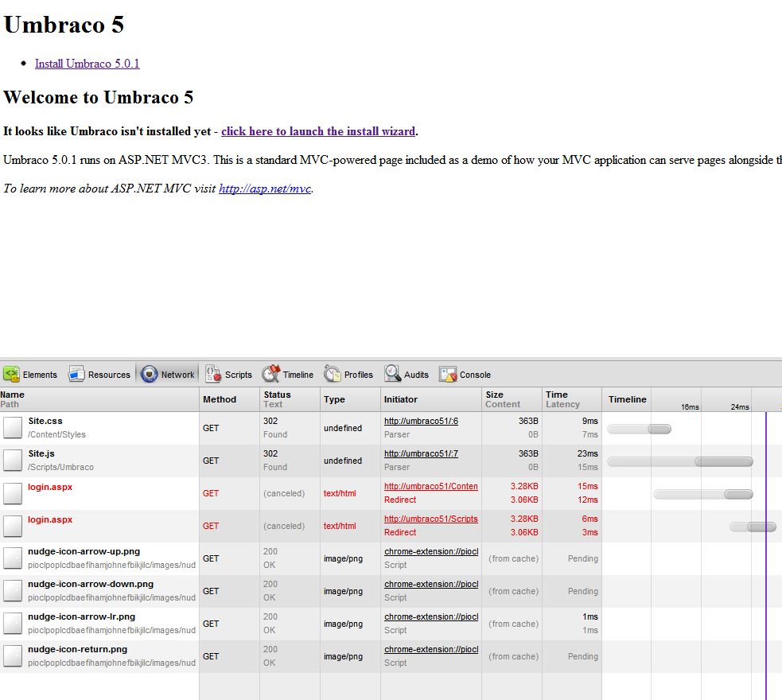Open the http://umbraco51/Scripts initiator link
782x700 pixels.
tap(431, 519)
